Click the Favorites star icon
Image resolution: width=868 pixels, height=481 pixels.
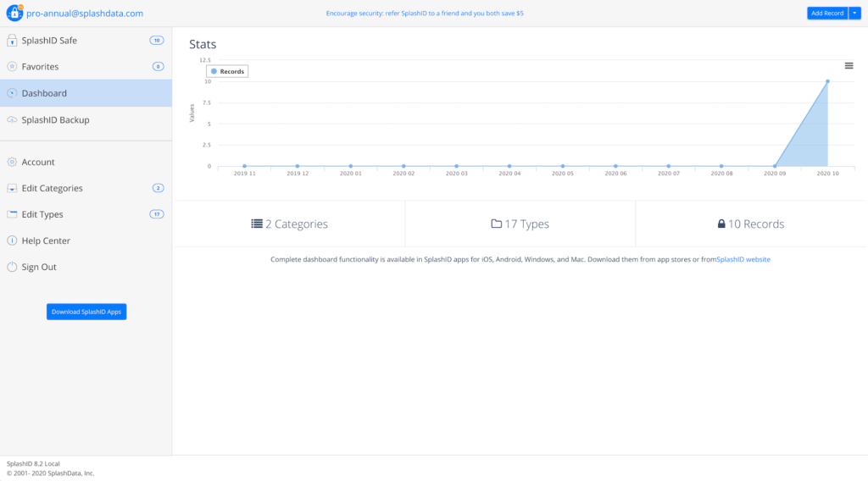click(12, 67)
